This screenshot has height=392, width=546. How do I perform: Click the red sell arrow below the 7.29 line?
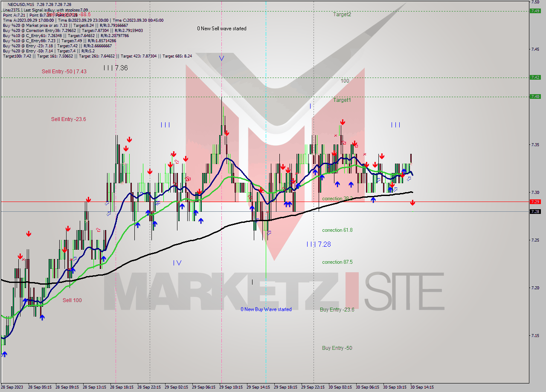(x=412, y=203)
